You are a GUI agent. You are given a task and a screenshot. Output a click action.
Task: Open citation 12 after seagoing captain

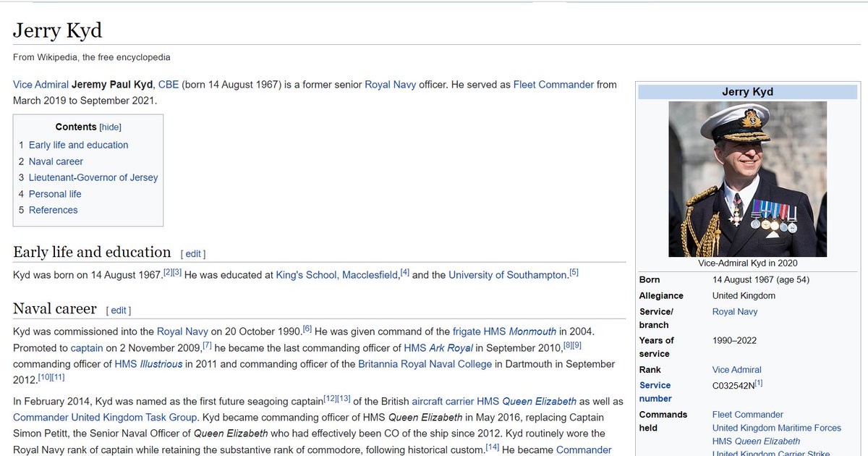330,398
